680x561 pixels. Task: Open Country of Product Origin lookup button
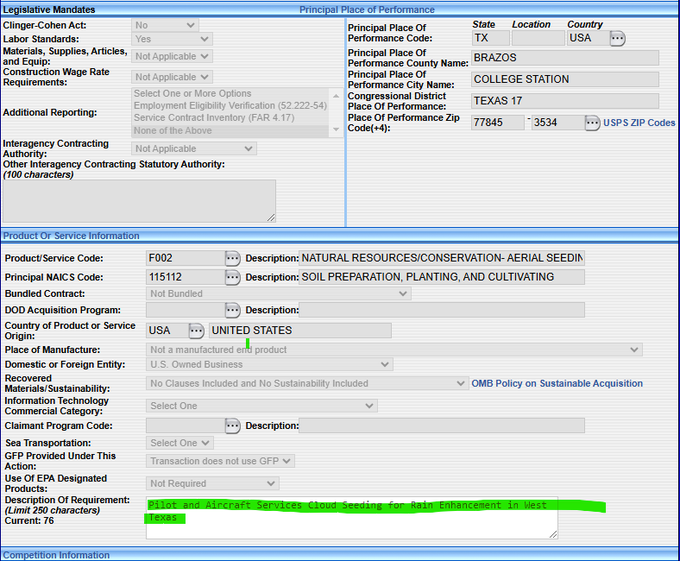196,331
